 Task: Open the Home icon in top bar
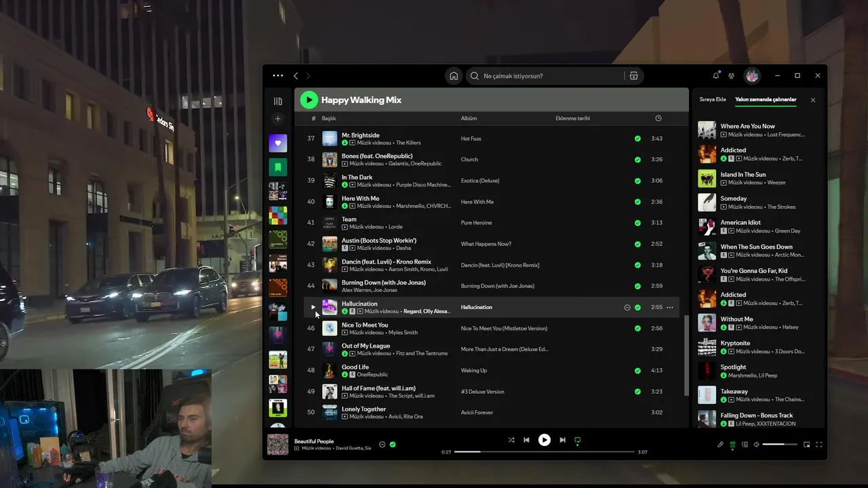[x=454, y=76]
